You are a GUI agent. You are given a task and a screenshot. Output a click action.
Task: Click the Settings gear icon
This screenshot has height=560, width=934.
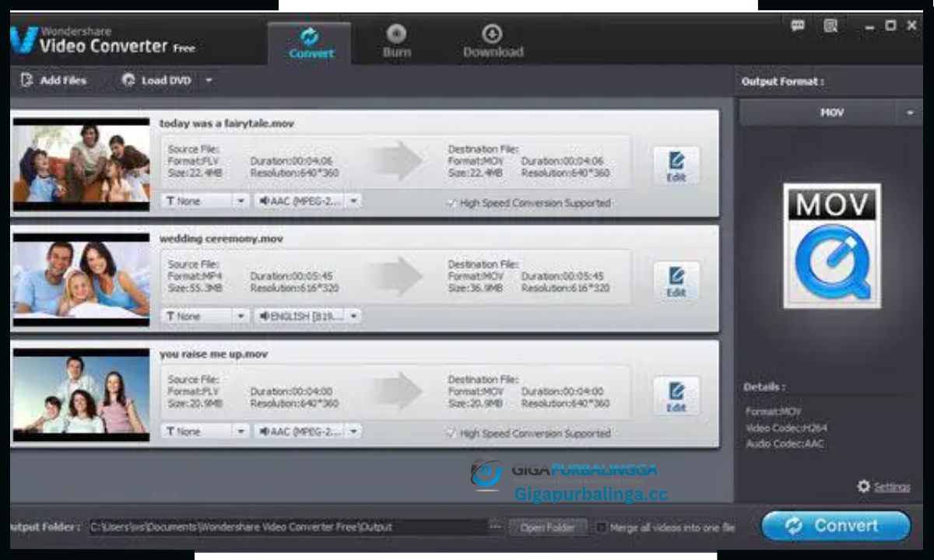(863, 486)
